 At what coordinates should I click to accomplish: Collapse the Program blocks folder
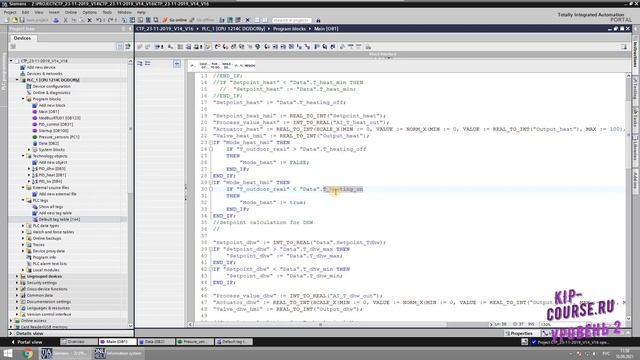coord(23,99)
